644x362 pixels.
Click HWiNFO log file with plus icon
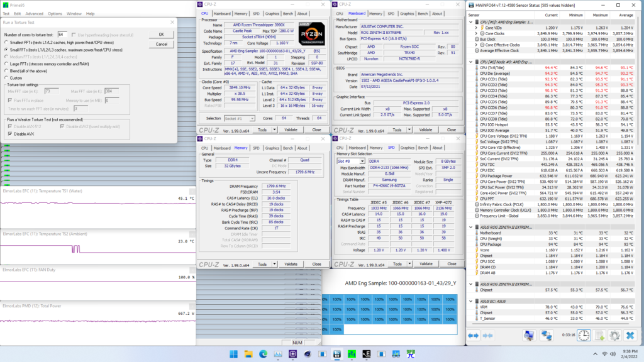click(x=599, y=336)
